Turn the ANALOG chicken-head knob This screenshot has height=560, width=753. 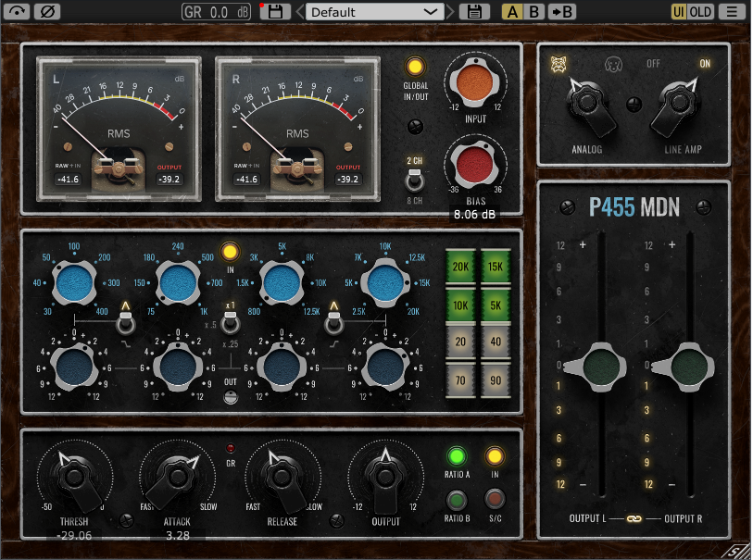point(587,103)
